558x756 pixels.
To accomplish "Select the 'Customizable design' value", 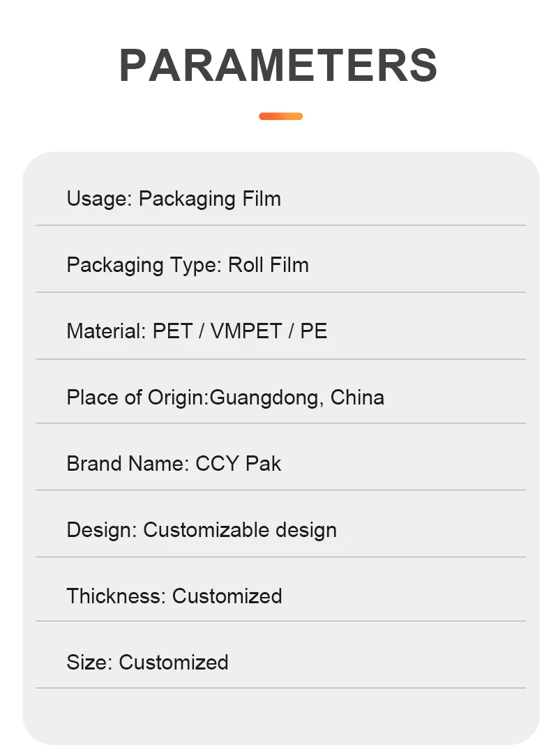I will (x=240, y=530).
